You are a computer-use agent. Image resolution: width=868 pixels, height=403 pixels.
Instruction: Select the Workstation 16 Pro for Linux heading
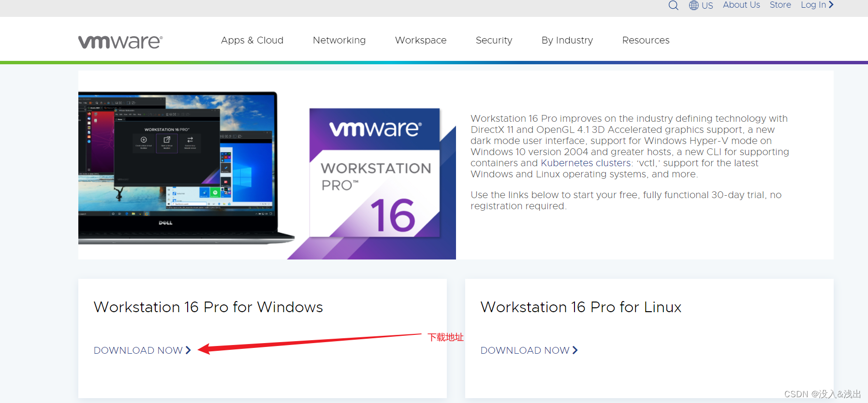(x=581, y=307)
